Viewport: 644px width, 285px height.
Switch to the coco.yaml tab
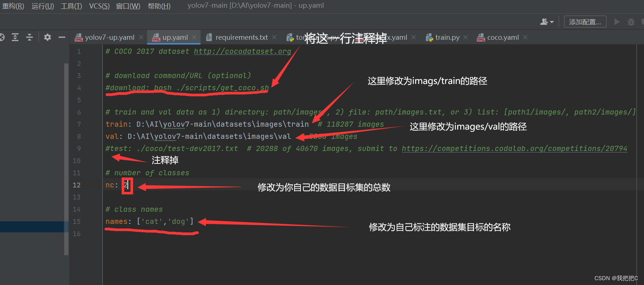click(503, 37)
